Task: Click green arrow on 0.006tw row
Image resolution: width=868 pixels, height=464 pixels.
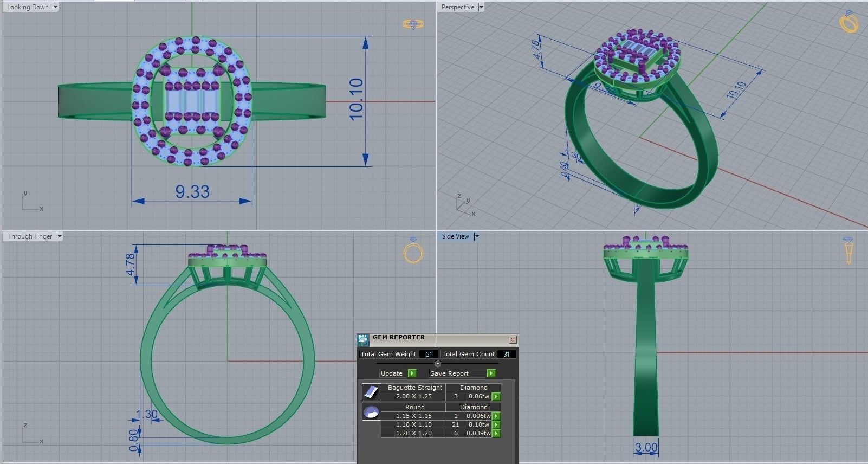Action: tap(496, 416)
